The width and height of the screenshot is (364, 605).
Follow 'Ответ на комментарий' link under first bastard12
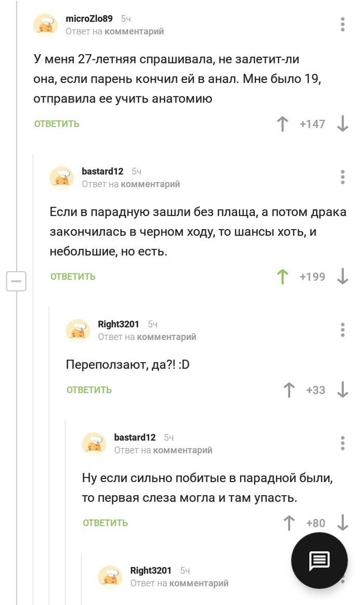point(131,184)
